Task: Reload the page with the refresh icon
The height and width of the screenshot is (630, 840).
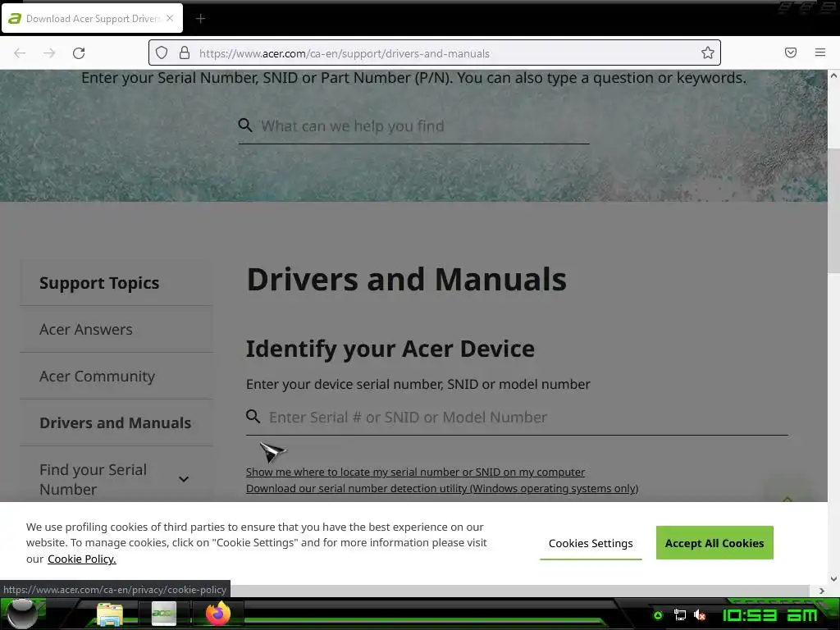Action: coord(79,53)
